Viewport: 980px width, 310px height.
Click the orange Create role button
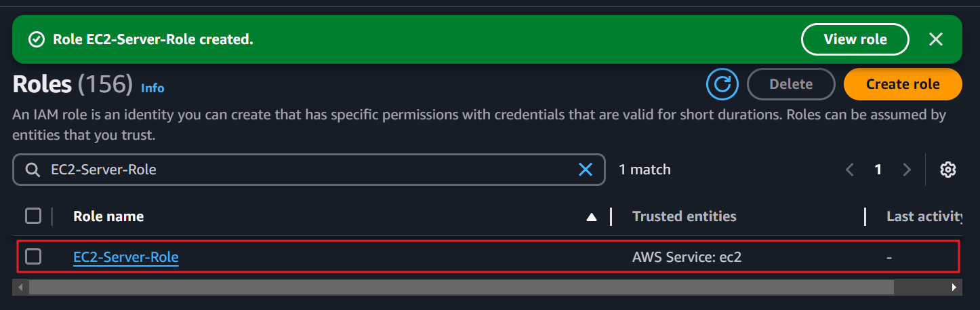903,84
